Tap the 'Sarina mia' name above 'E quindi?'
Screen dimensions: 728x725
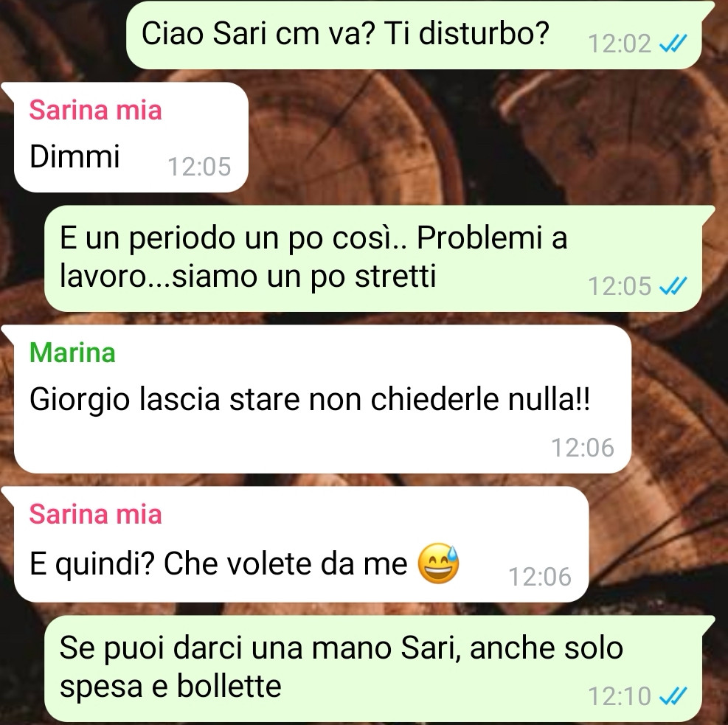96,514
